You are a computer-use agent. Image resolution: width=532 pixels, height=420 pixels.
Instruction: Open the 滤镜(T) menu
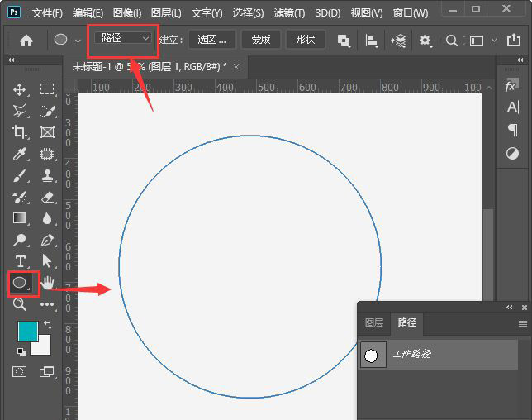pyautogui.click(x=288, y=13)
